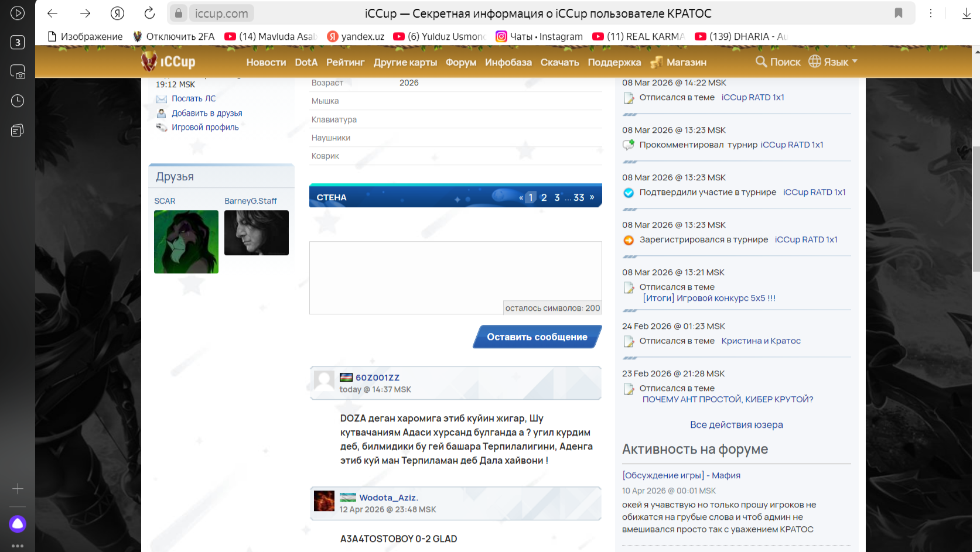Viewport: 980px width, 552px height.
Task: Launch the Alice assistant purple icon
Action: 18,523
